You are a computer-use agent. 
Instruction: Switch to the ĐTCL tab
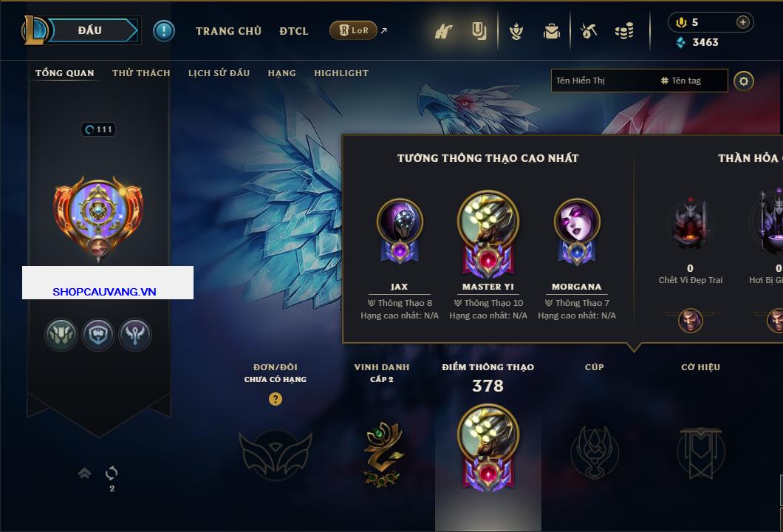(x=294, y=31)
